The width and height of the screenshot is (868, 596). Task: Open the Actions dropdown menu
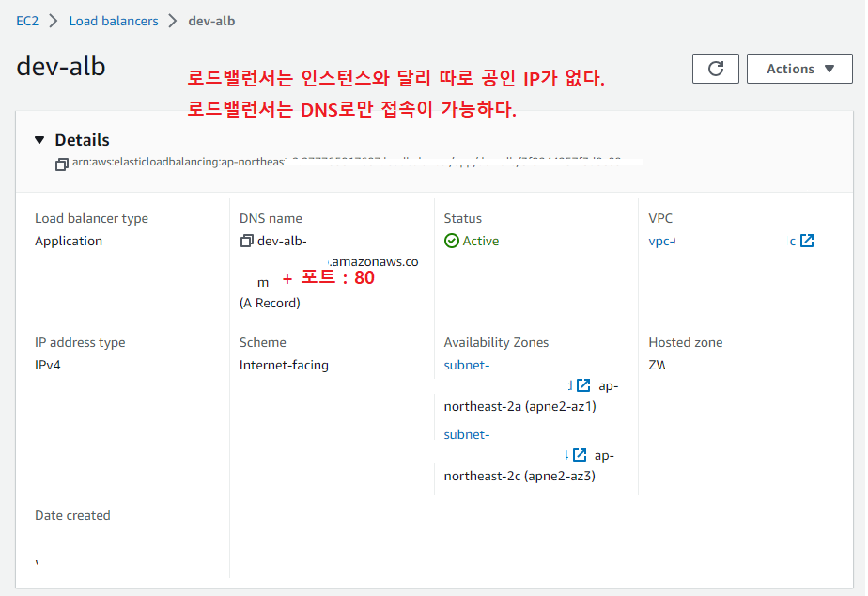(799, 69)
